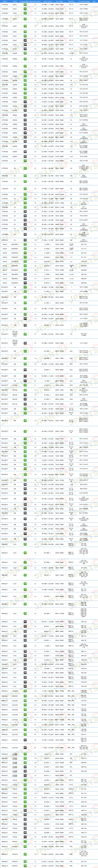
Task: Click the Oznaczenie silnika column header
Action: point(84,1)
